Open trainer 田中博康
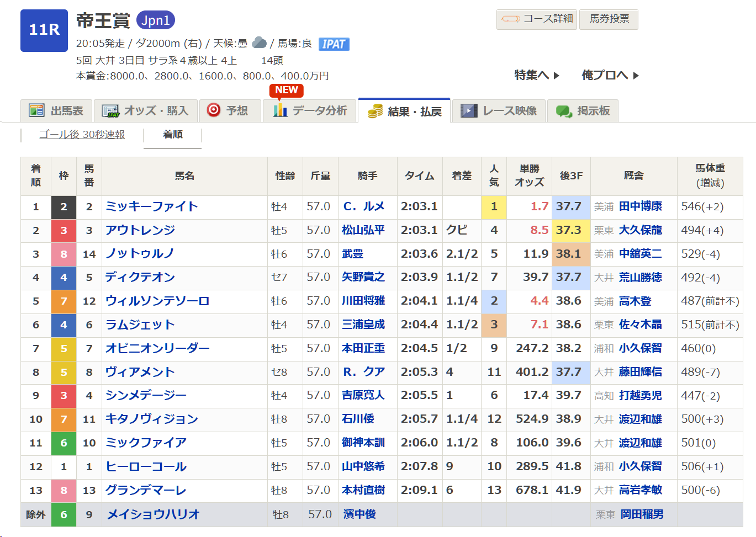 pyautogui.click(x=641, y=206)
